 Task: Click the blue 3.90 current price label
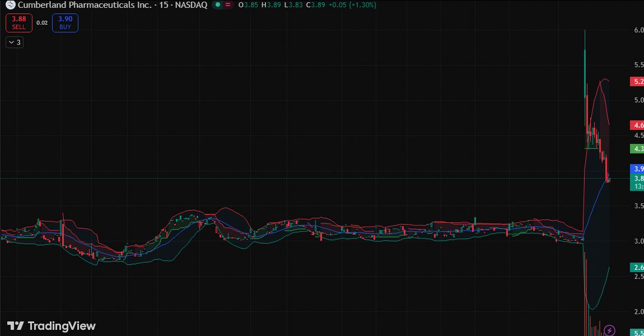[x=638, y=169]
